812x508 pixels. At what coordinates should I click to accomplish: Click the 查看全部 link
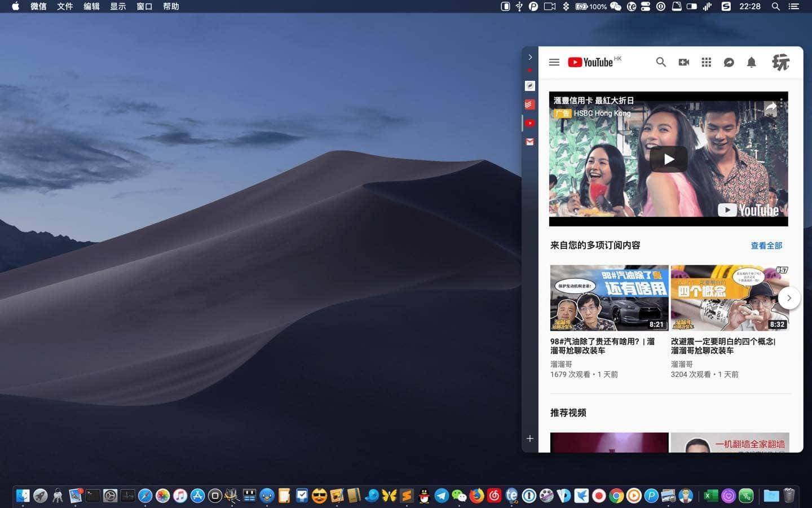[x=766, y=246]
